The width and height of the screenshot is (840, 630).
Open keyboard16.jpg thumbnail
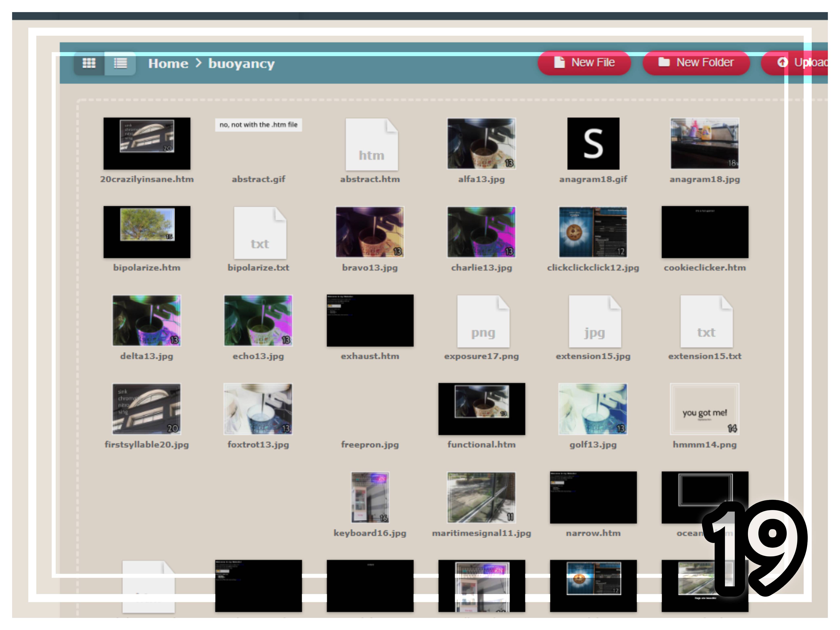[370, 498]
